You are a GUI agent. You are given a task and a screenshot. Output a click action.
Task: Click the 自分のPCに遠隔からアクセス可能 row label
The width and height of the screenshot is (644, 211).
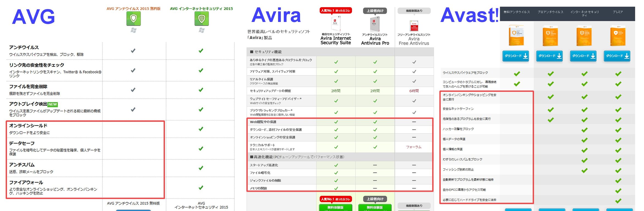464,190
